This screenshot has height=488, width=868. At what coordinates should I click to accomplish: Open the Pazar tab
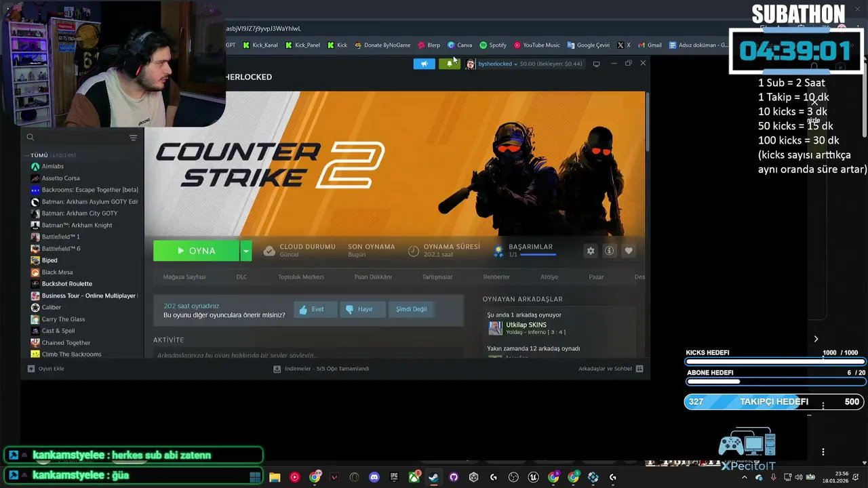point(596,277)
